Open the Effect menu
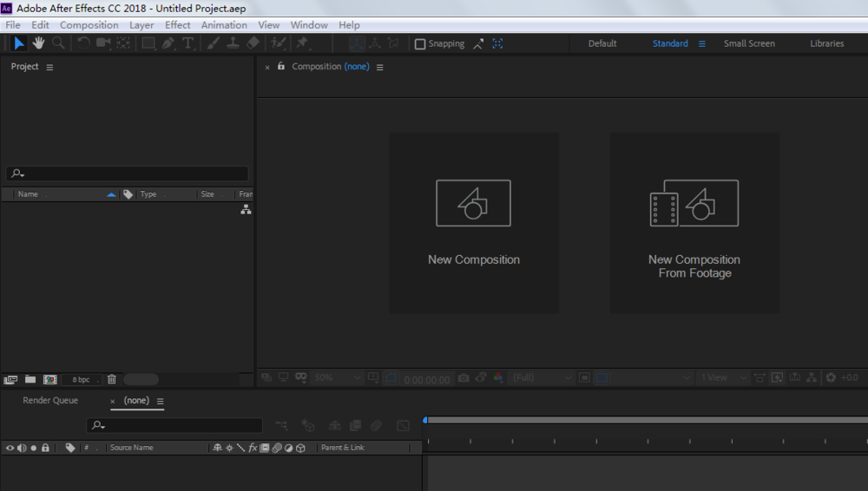The image size is (868, 491). pyautogui.click(x=177, y=25)
